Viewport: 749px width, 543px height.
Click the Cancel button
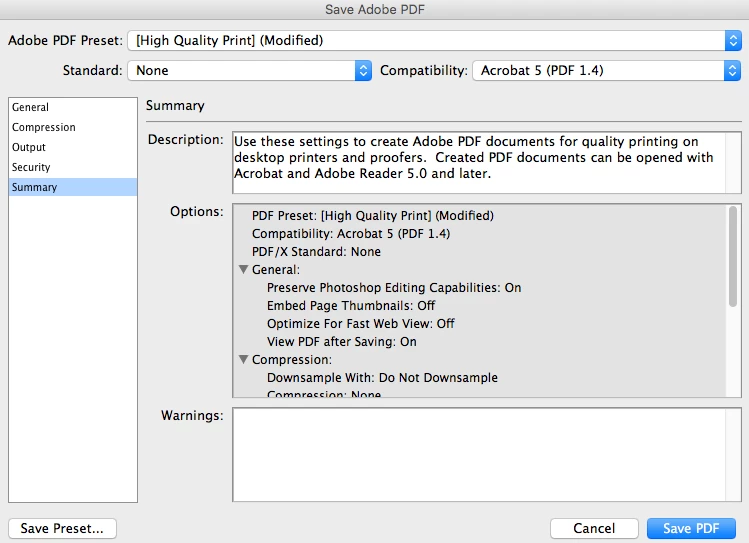[x=594, y=528]
